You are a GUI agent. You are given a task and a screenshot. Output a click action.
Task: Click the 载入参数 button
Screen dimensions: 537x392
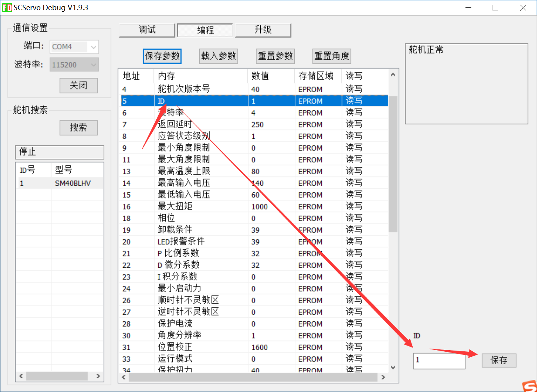[x=219, y=56]
